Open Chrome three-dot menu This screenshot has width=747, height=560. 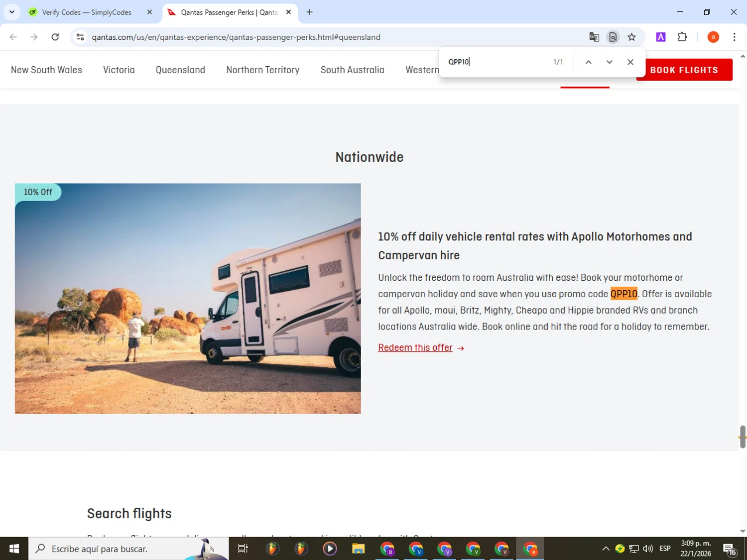coord(734,37)
